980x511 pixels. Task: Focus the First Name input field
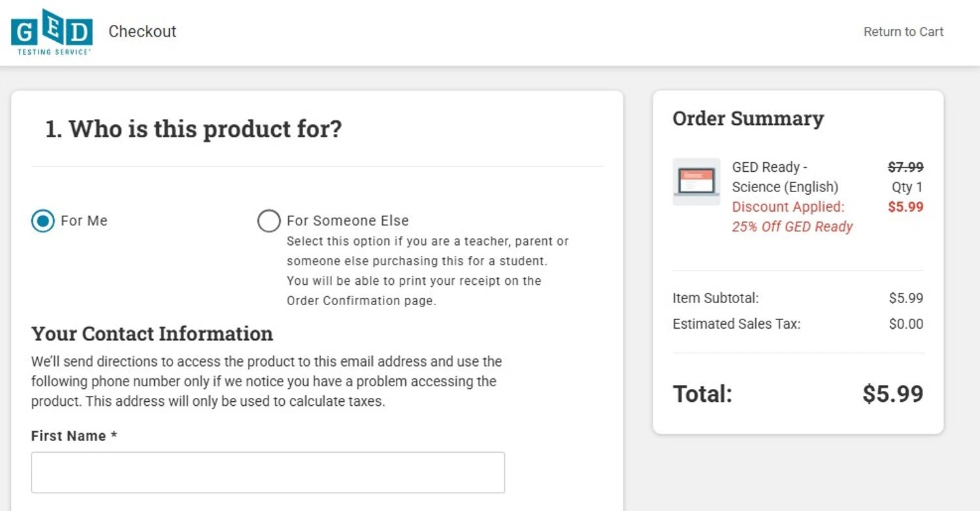tap(268, 472)
